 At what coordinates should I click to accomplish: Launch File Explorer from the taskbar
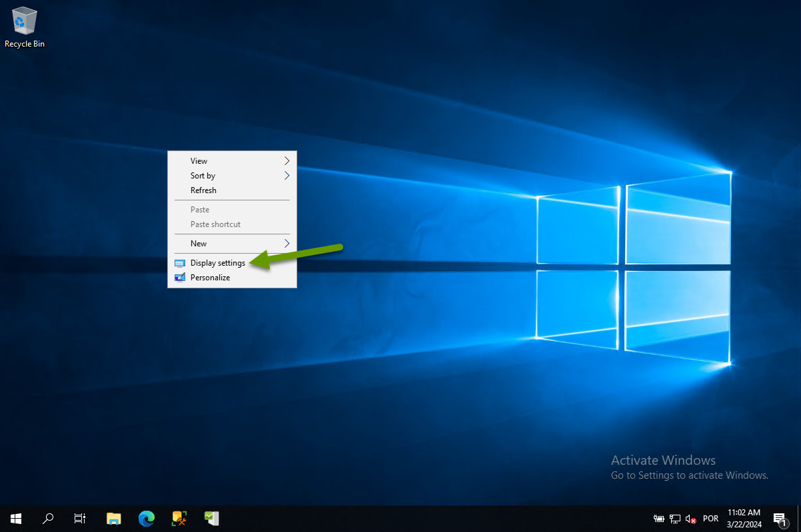[x=114, y=518]
